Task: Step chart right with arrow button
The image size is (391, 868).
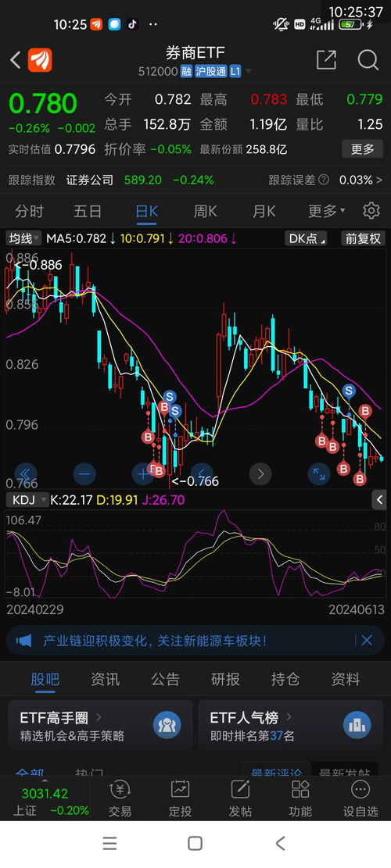Action: pyautogui.click(x=260, y=474)
